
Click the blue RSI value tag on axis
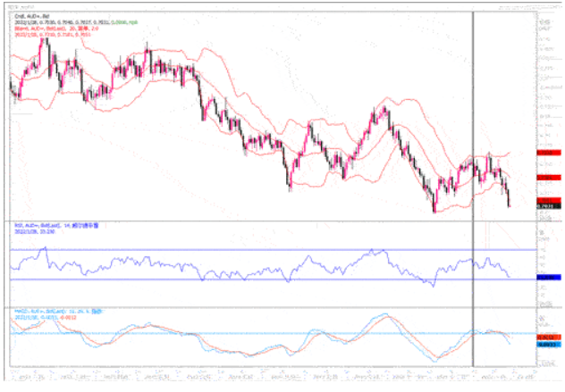[x=547, y=278]
